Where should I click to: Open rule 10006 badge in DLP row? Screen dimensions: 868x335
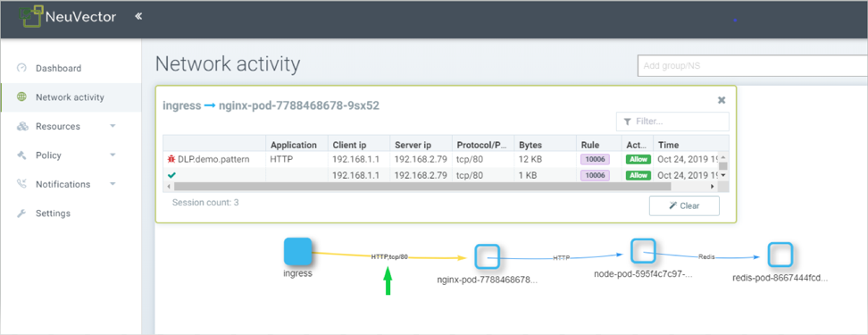pos(595,160)
